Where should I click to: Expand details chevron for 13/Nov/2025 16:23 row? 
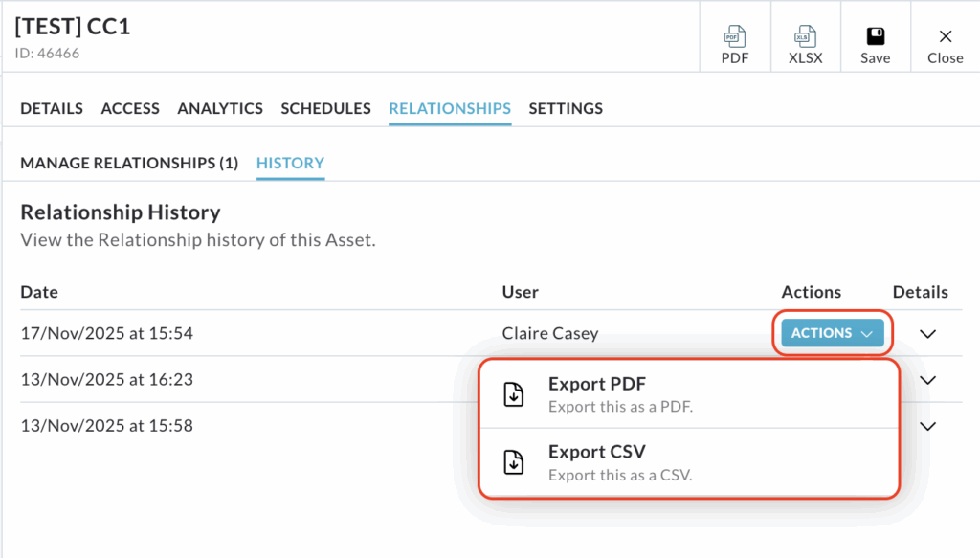pyautogui.click(x=926, y=380)
